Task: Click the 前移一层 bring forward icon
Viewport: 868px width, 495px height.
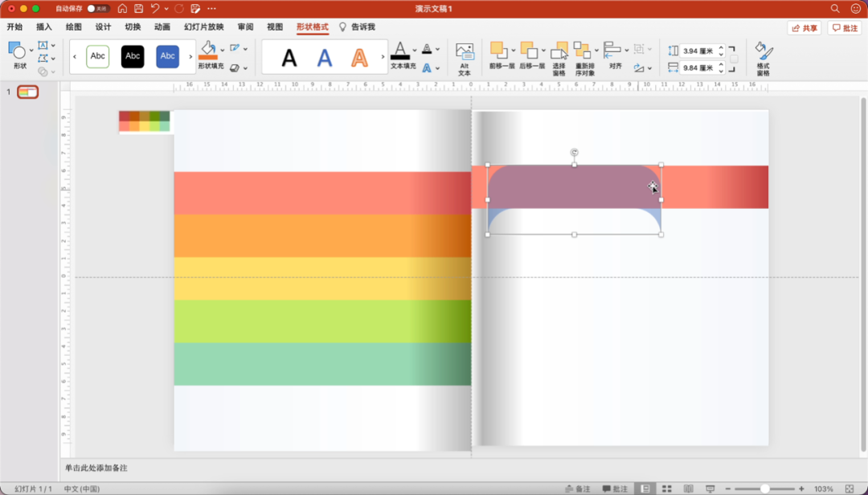Action: (499, 50)
